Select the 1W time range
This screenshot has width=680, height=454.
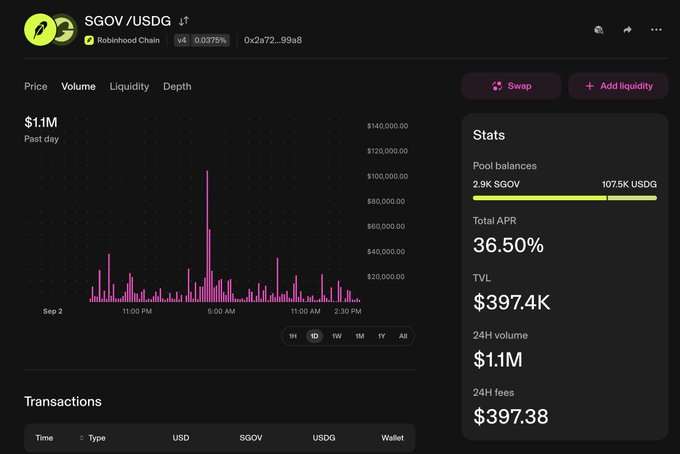(x=337, y=336)
